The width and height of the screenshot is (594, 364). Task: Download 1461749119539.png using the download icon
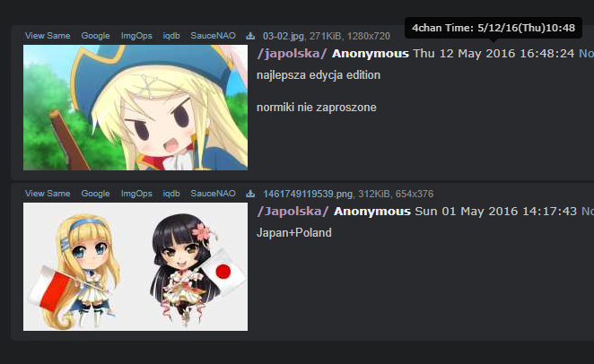250,194
